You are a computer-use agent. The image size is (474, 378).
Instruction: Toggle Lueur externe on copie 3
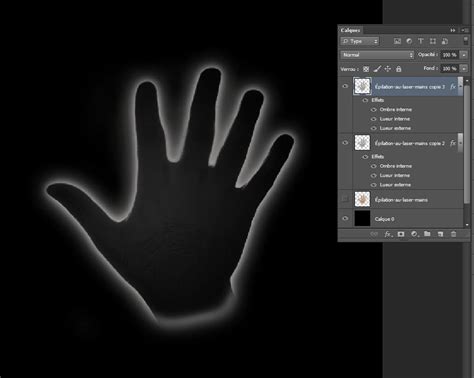pos(374,128)
